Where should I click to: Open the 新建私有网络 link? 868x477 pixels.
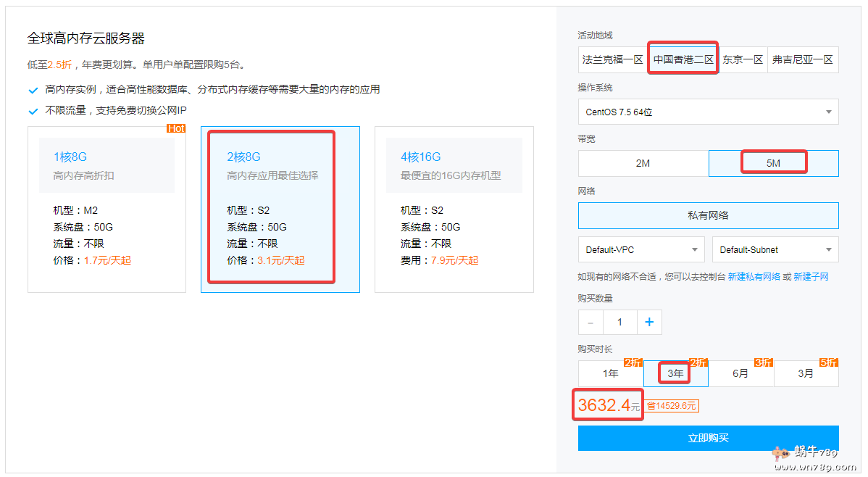pos(754,277)
